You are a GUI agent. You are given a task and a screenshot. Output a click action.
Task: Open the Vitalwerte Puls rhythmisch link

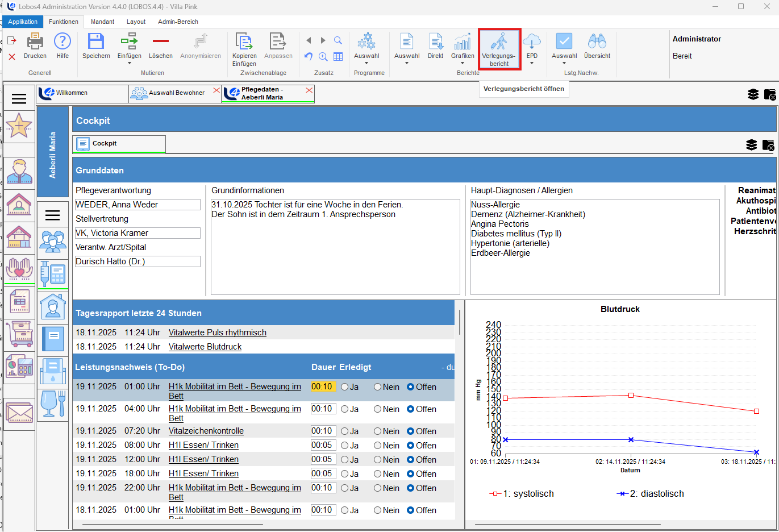[x=217, y=332]
